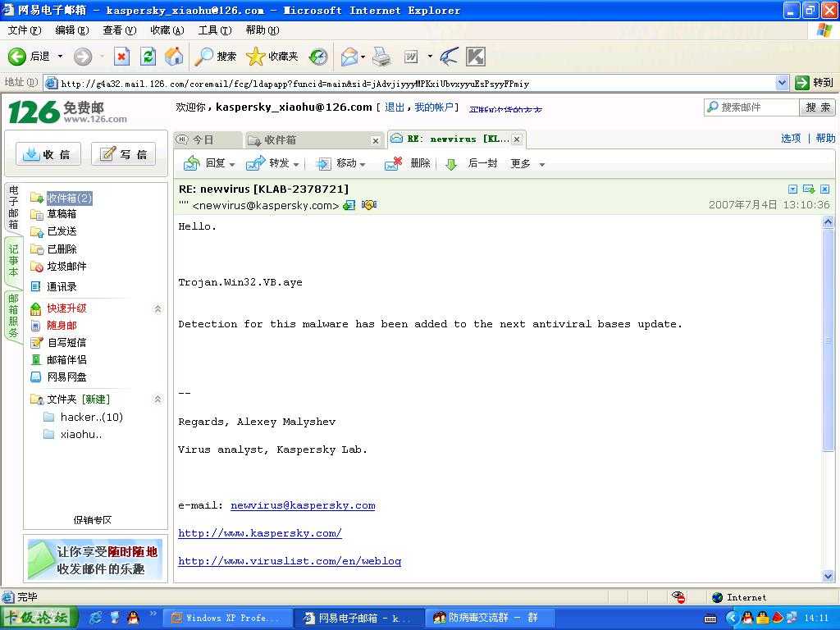
Task: Click handshake icon beside sender address
Action: pos(369,204)
